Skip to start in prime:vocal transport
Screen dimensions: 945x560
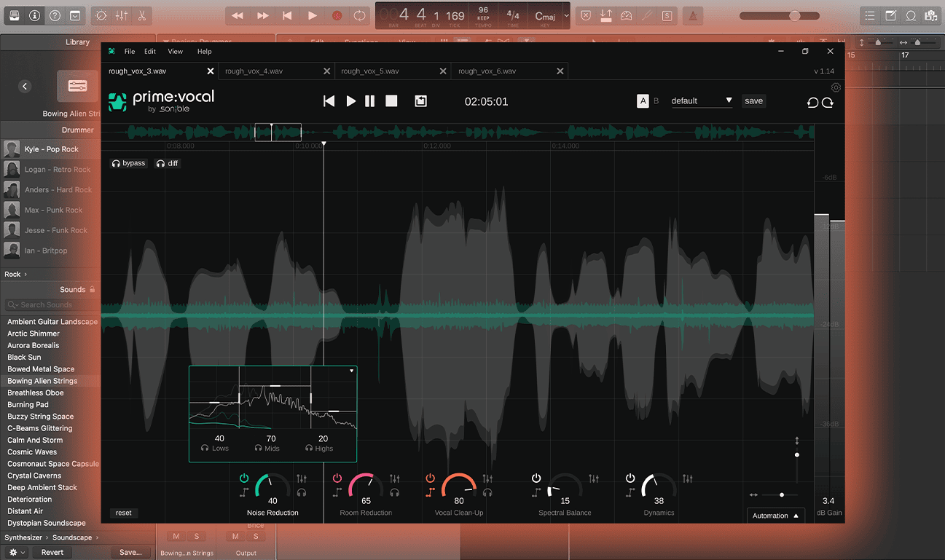click(x=329, y=101)
